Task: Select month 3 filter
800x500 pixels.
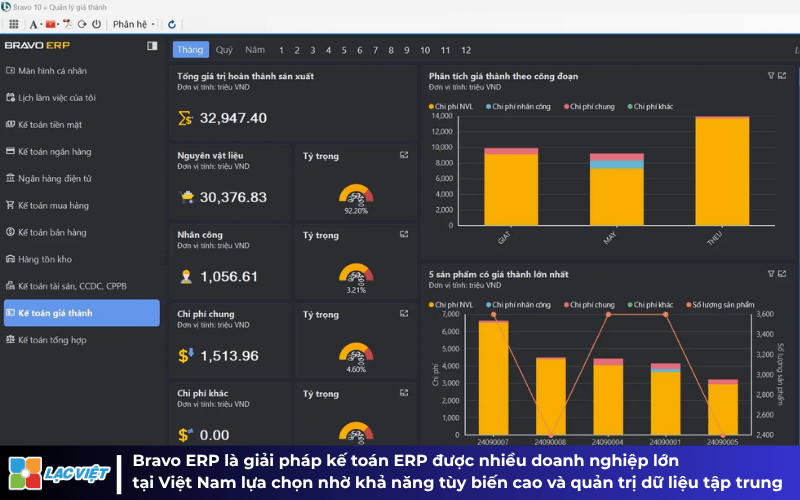Action: click(312, 50)
